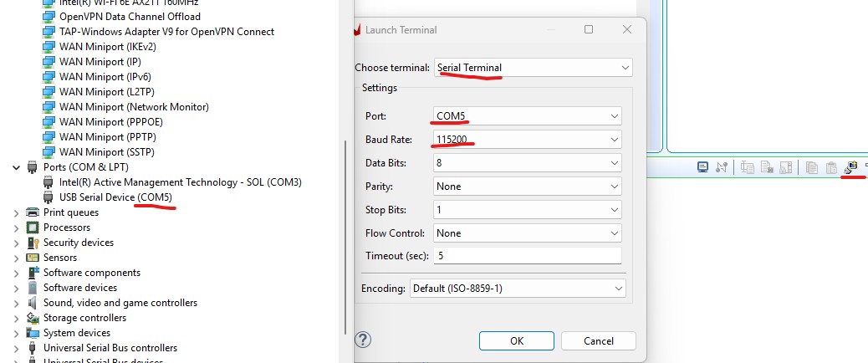Image resolution: width=868 pixels, height=363 pixels.
Task: Collapse the Ports (COM & LPT) node
Action: coord(17,167)
